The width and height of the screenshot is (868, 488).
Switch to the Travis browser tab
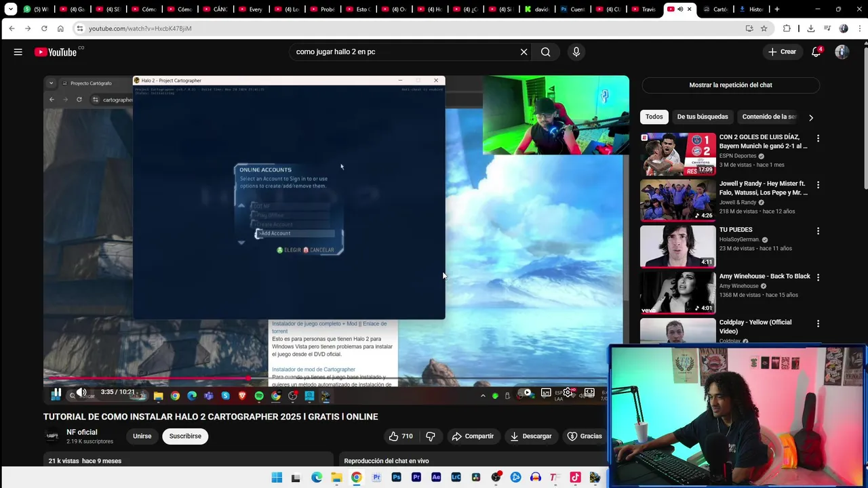tap(644, 9)
